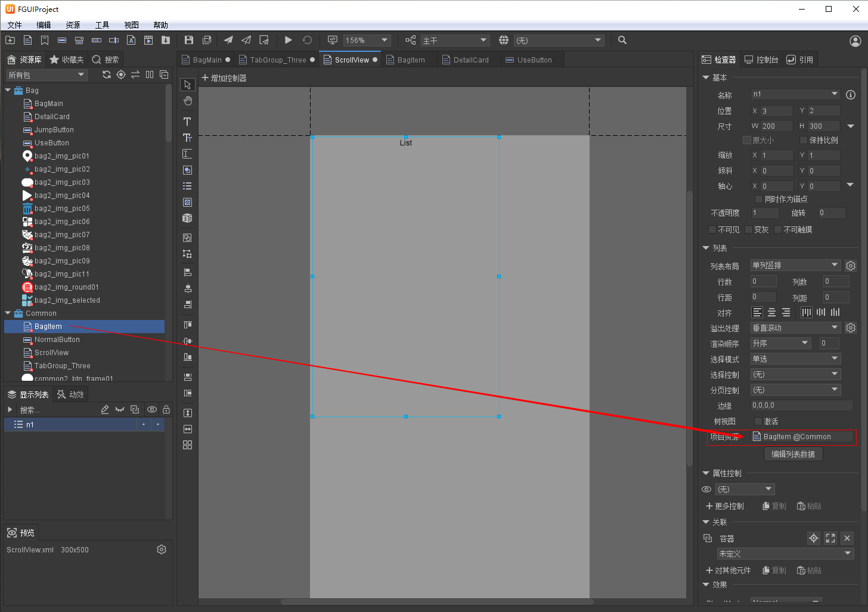
Task: Check 同时作为锚点 option
Action: 758,199
